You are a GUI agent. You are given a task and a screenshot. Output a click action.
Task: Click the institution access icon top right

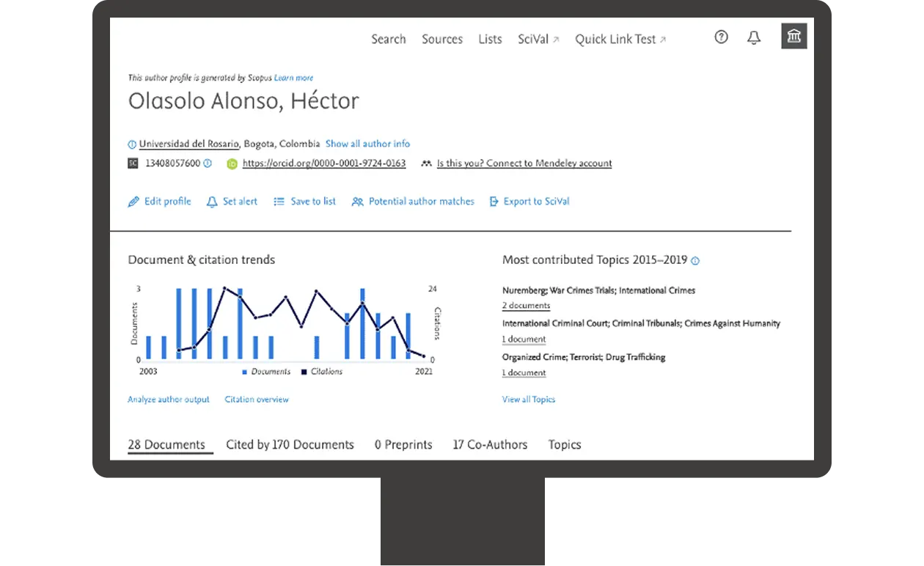[x=793, y=35]
